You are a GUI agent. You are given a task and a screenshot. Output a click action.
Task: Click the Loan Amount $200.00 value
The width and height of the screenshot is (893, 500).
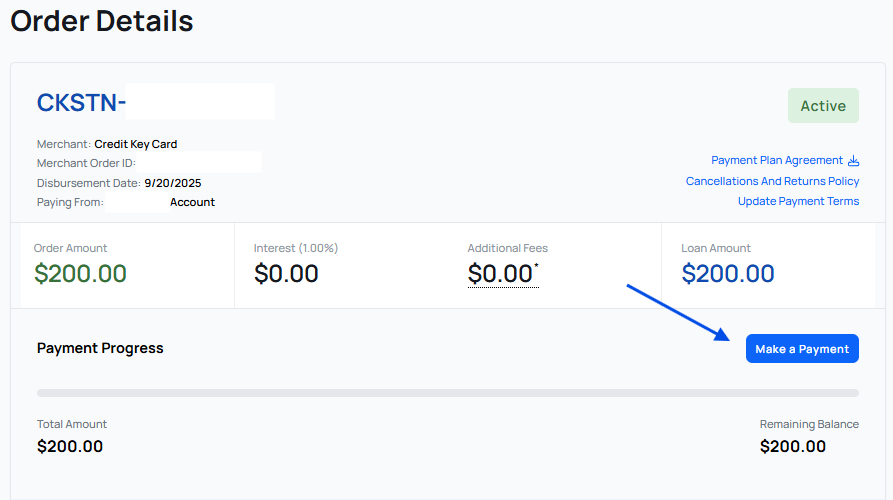pyautogui.click(x=728, y=273)
